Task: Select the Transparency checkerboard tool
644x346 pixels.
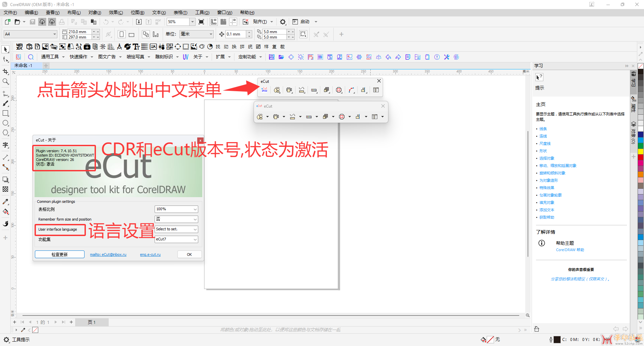Action: pyautogui.click(x=5, y=189)
